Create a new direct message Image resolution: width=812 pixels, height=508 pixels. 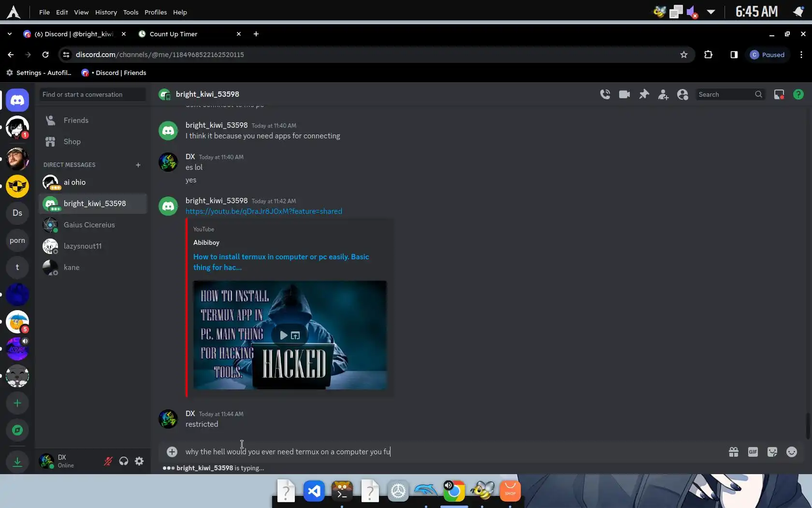[x=138, y=165]
